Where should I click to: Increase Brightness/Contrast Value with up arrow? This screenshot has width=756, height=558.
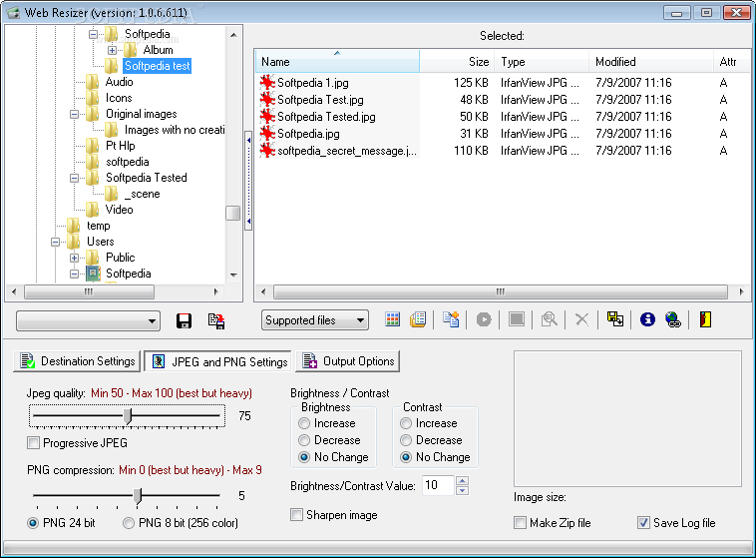pos(462,480)
